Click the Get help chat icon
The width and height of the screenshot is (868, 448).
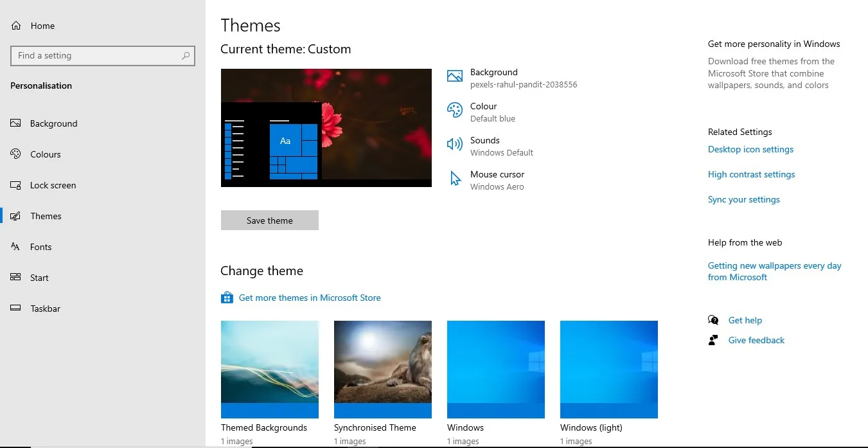pyautogui.click(x=713, y=320)
